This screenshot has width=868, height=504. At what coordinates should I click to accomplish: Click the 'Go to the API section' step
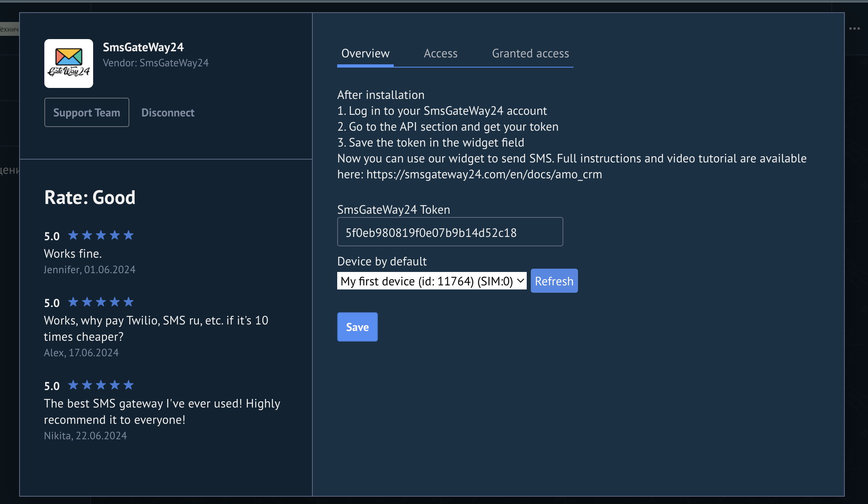click(x=448, y=127)
